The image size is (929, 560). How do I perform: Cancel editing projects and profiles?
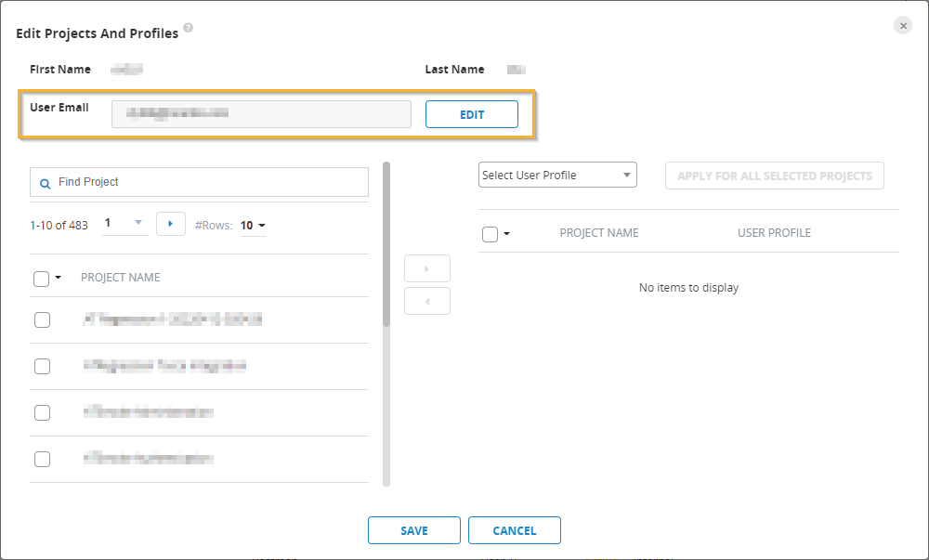click(x=515, y=530)
